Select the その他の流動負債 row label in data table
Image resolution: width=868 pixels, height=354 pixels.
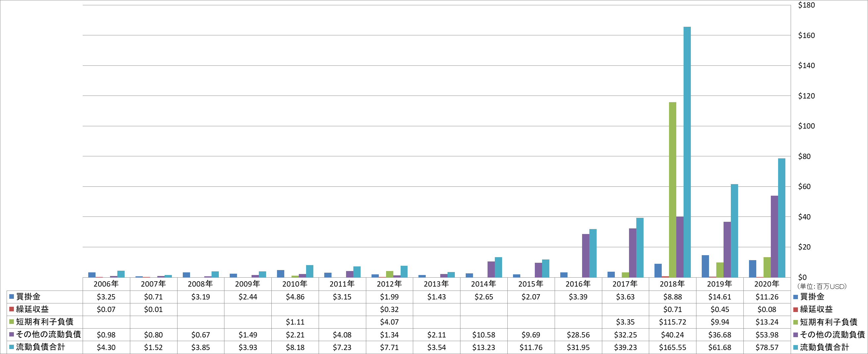pyautogui.click(x=49, y=334)
